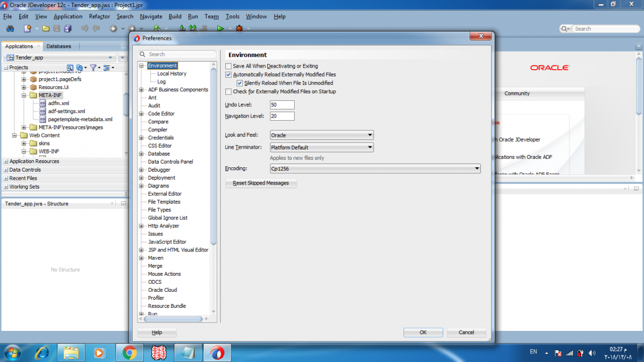Expand the ADF Business Components tree node

tap(142, 90)
